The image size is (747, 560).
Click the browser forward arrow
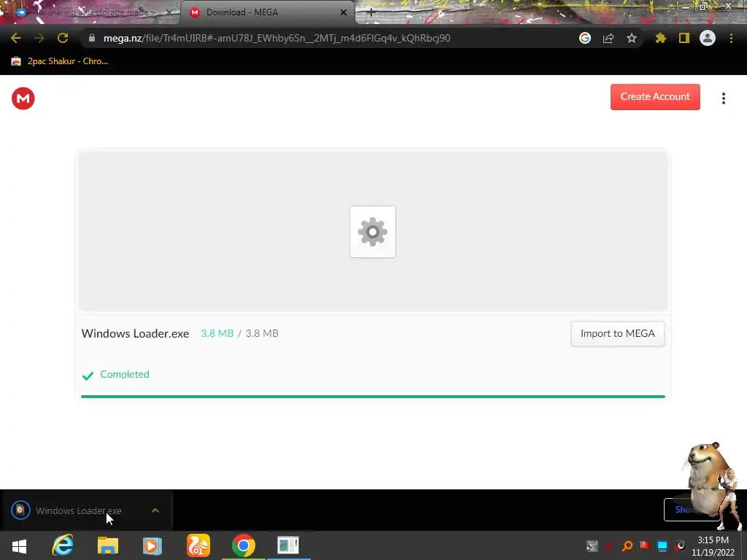pyautogui.click(x=39, y=38)
